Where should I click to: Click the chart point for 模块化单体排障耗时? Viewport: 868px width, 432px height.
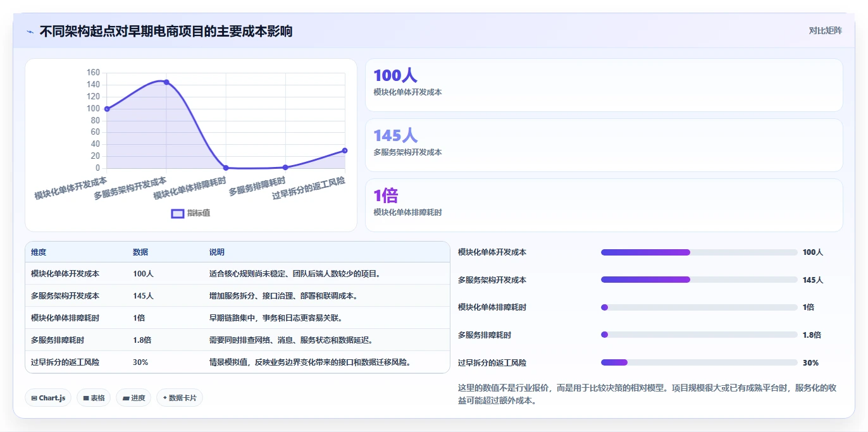coord(226,168)
